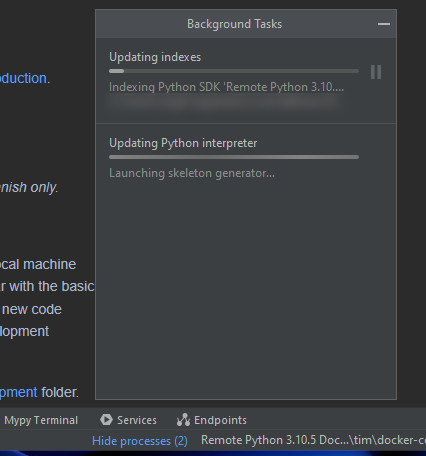Click the 'cal machine' document text

(38, 264)
